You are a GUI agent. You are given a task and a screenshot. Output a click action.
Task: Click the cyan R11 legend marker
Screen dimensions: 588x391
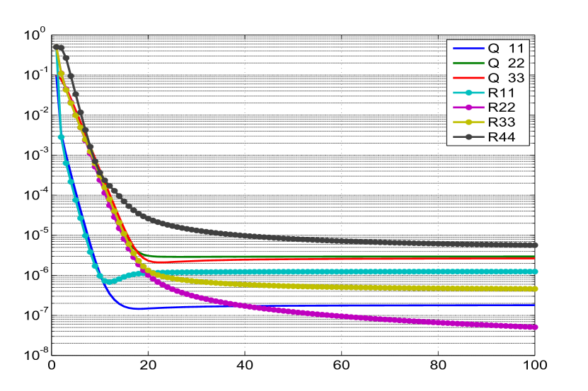point(468,93)
